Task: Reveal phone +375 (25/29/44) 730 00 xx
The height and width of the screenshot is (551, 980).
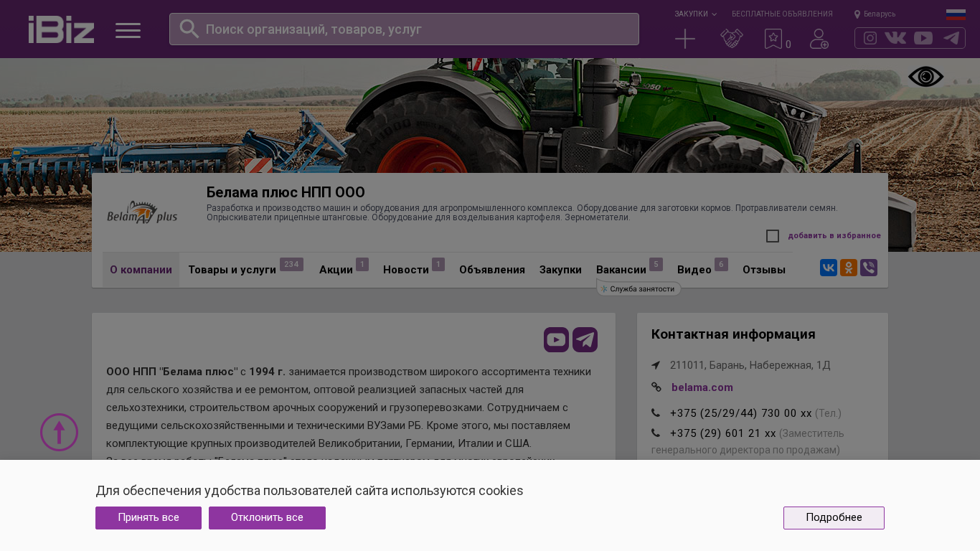Action: pyautogui.click(x=741, y=413)
